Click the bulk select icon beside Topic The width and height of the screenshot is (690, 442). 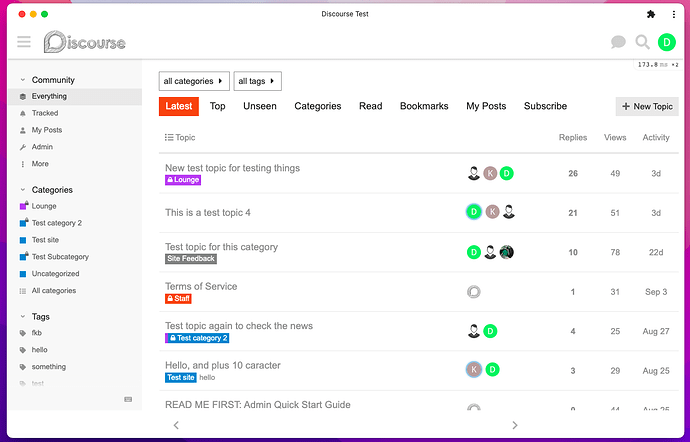[x=169, y=137]
